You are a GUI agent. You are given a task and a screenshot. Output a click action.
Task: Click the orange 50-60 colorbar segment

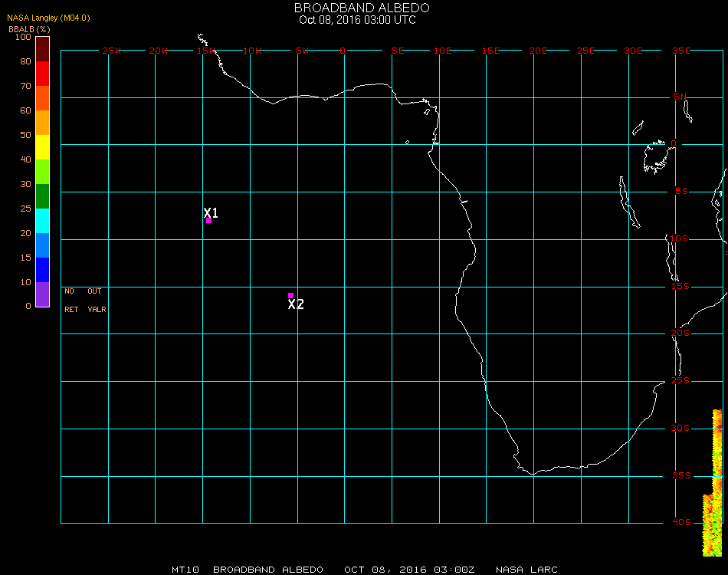[x=42, y=123]
